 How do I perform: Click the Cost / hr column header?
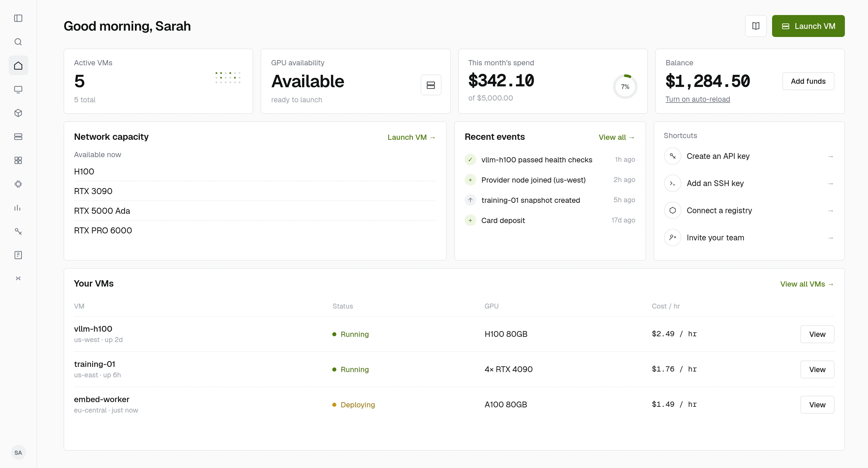point(665,306)
